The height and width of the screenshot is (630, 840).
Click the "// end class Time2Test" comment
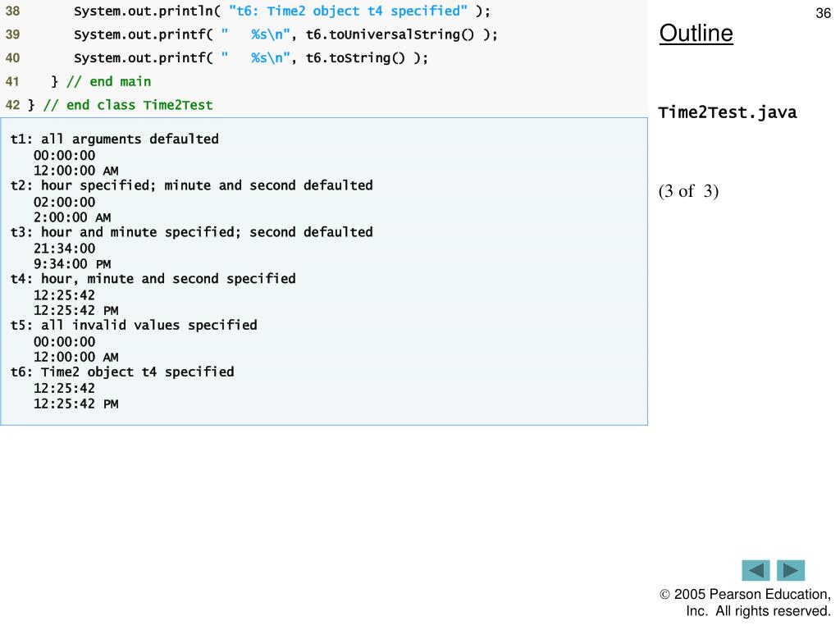click(128, 105)
